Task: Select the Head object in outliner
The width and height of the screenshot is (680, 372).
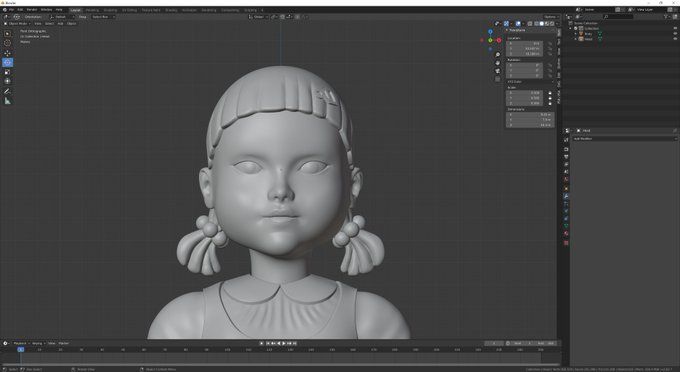Action: pos(588,39)
